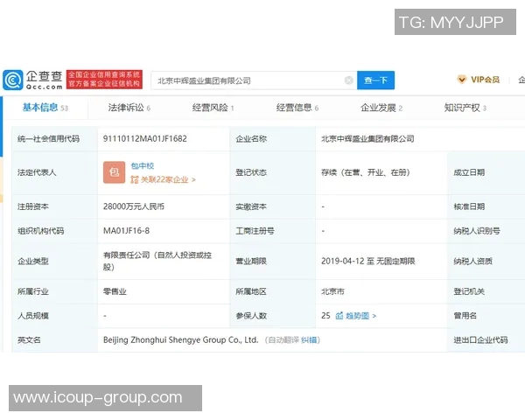Select the 营业期限 label

[251, 261]
